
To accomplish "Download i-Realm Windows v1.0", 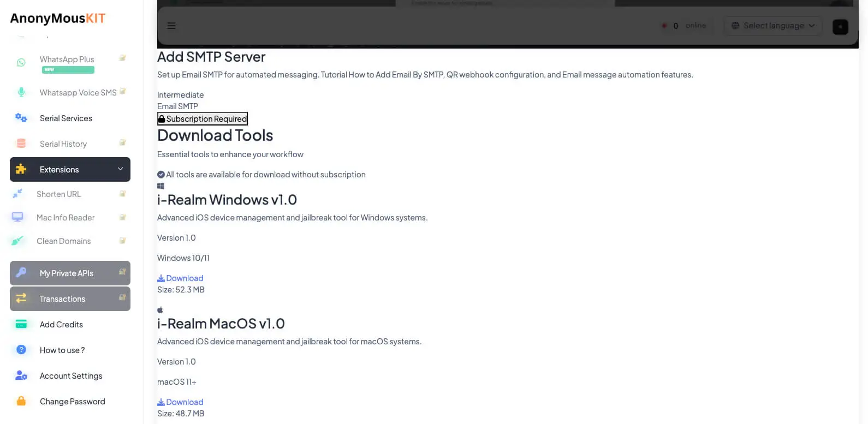I will (180, 278).
